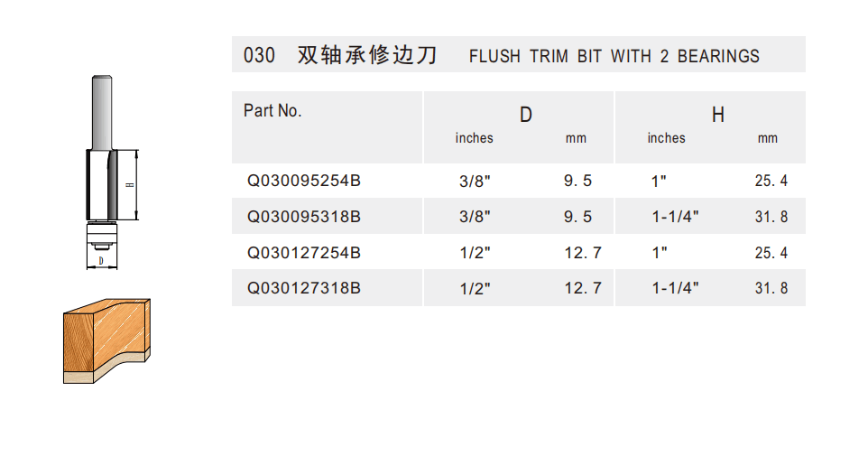Click 31.8 mm value in last row

click(771, 289)
